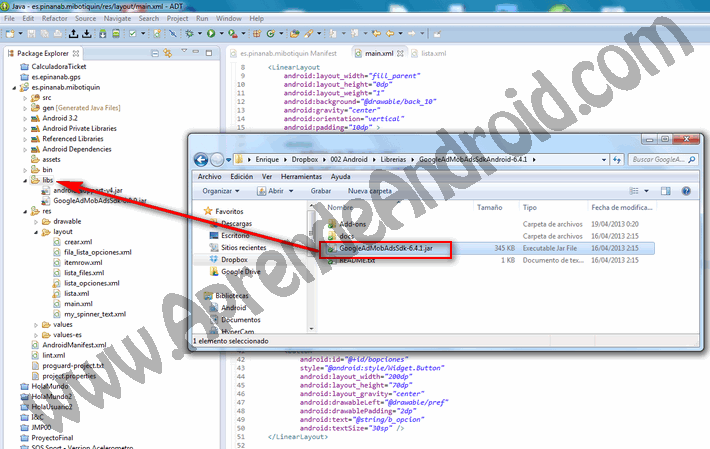Click the green Run toolbar button
The image size is (710, 449).
[211, 33]
